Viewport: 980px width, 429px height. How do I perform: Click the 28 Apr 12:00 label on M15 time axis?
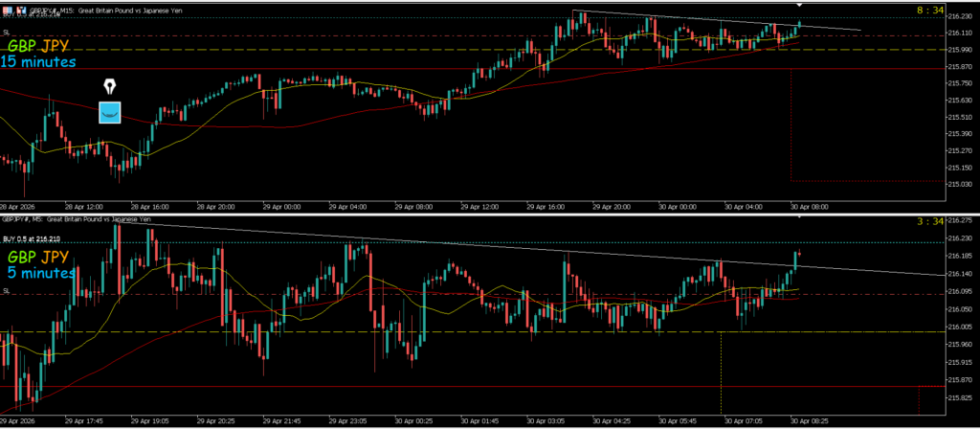click(x=83, y=205)
